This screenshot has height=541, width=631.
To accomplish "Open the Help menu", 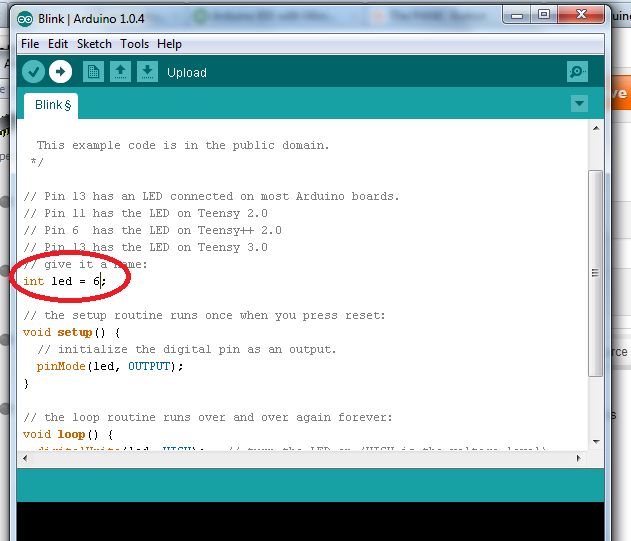I will (169, 44).
